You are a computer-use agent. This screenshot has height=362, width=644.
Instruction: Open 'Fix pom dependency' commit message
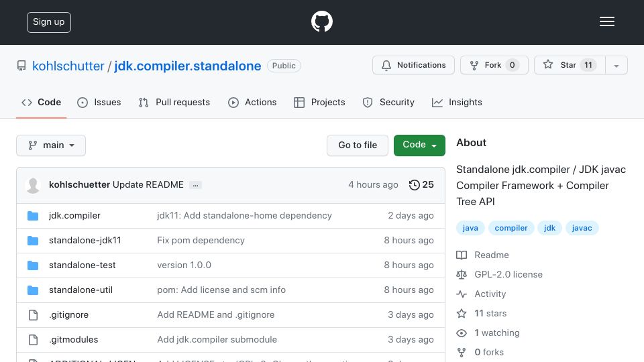coord(201,241)
